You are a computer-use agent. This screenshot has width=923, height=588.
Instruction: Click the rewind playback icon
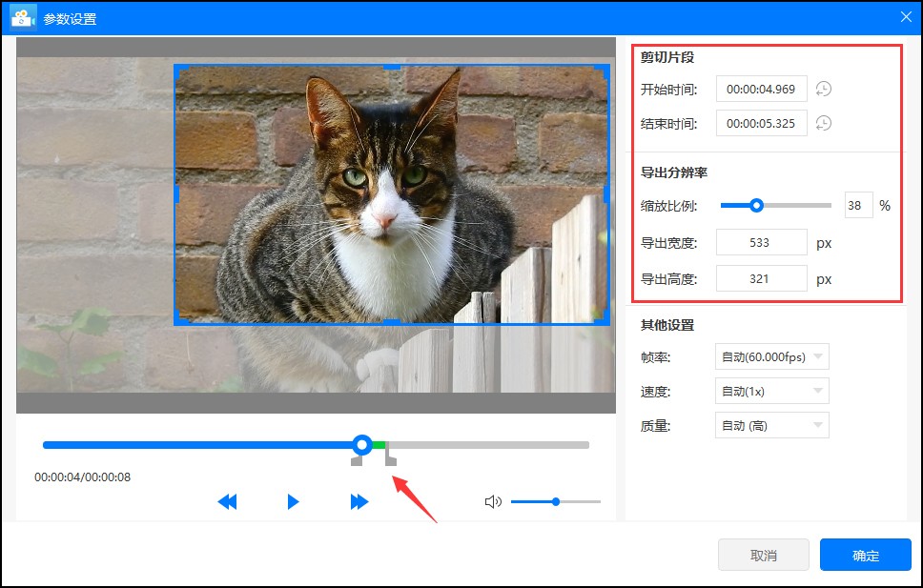coord(228,501)
